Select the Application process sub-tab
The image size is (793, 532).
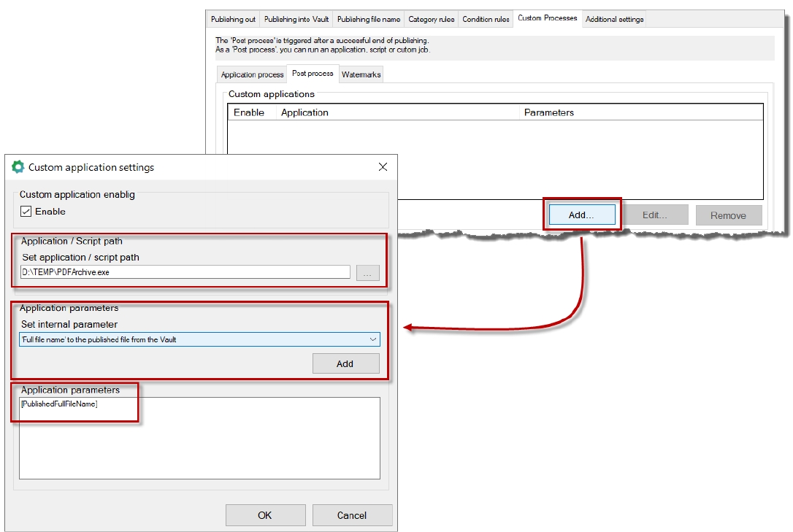[x=252, y=74]
